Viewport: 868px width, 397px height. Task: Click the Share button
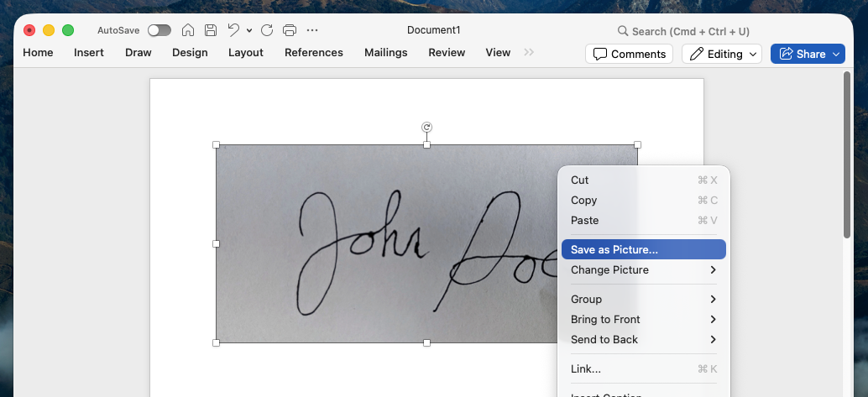pyautogui.click(x=808, y=54)
